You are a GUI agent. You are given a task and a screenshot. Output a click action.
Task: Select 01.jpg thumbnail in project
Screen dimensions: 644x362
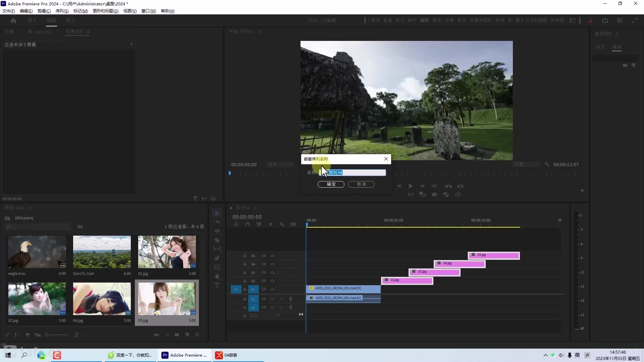[x=167, y=252]
